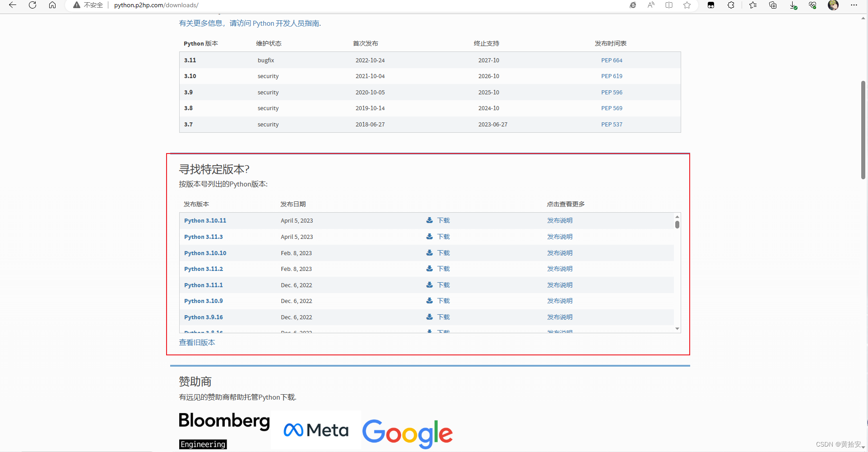Go back to the previous page

(13, 5)
